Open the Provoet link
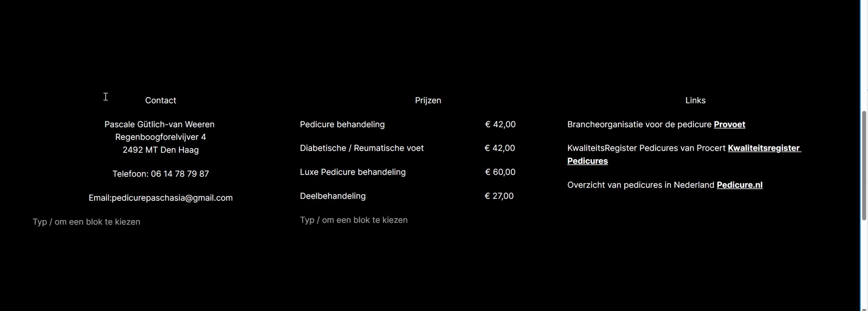 pyautogui.click(x=729, y=125)
